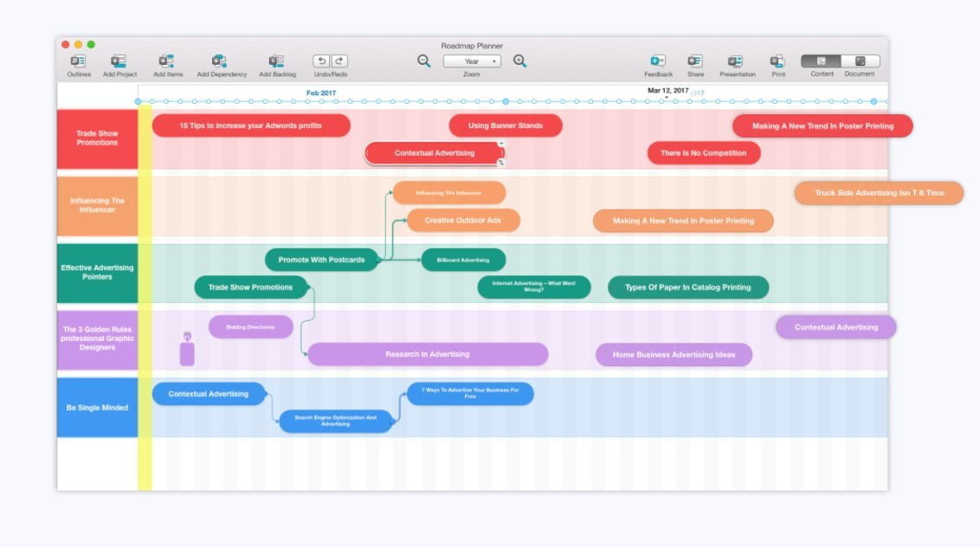Click the Research In Advertising bar

(428, 355)
